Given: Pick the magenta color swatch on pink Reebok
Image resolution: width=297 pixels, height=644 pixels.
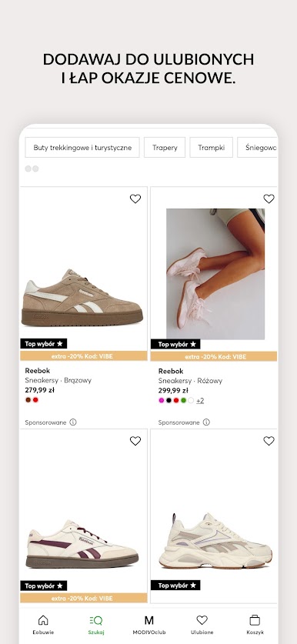Looking at the screenshot, I should 162,400.
